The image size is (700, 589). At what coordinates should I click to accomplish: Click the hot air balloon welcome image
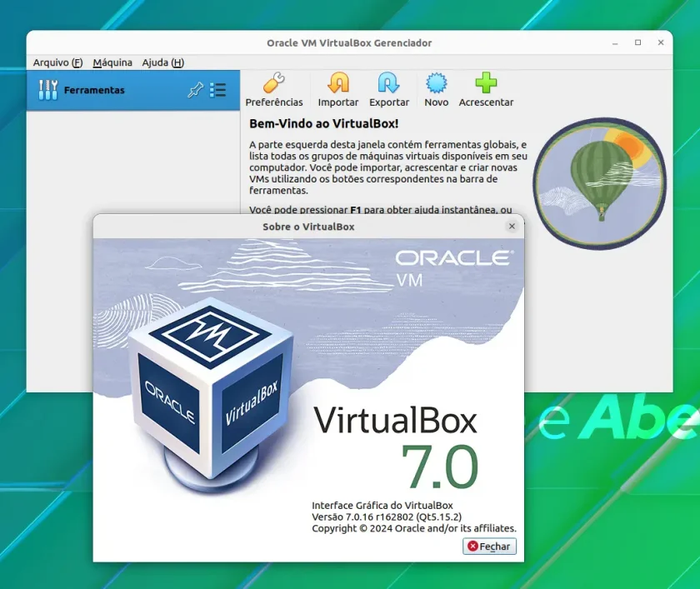[x=599, y=183]
